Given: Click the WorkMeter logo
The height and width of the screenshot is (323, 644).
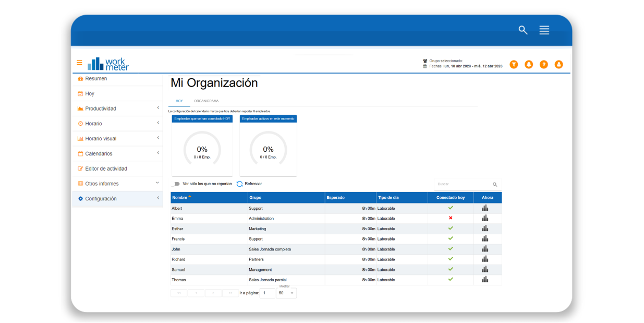Looking at the screenshot, I should [x=108, y=63].
